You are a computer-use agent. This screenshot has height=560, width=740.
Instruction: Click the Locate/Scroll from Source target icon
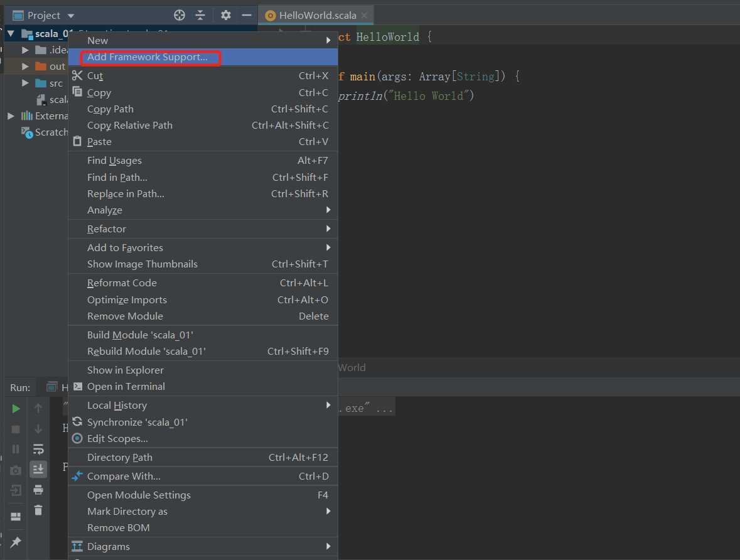click(180, 15)
